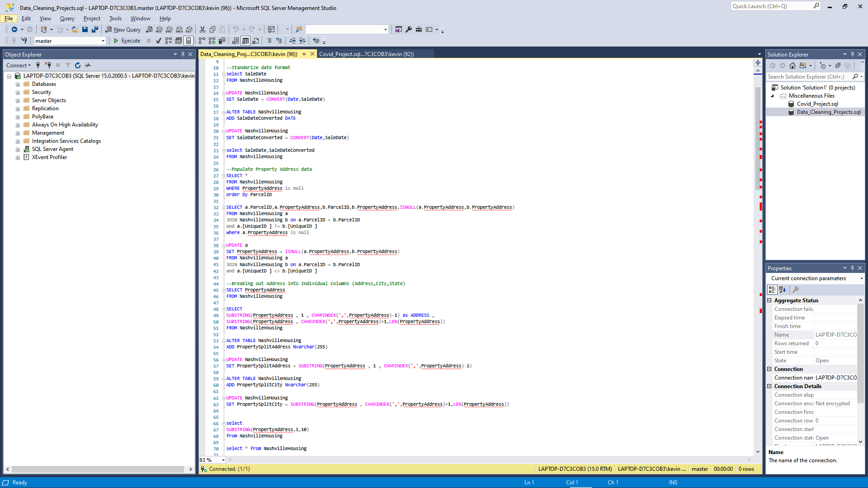Open the Object Explorer filter icon
This screenshot has height=488, width=868.
pyautogui.click(x=68, y=66)
